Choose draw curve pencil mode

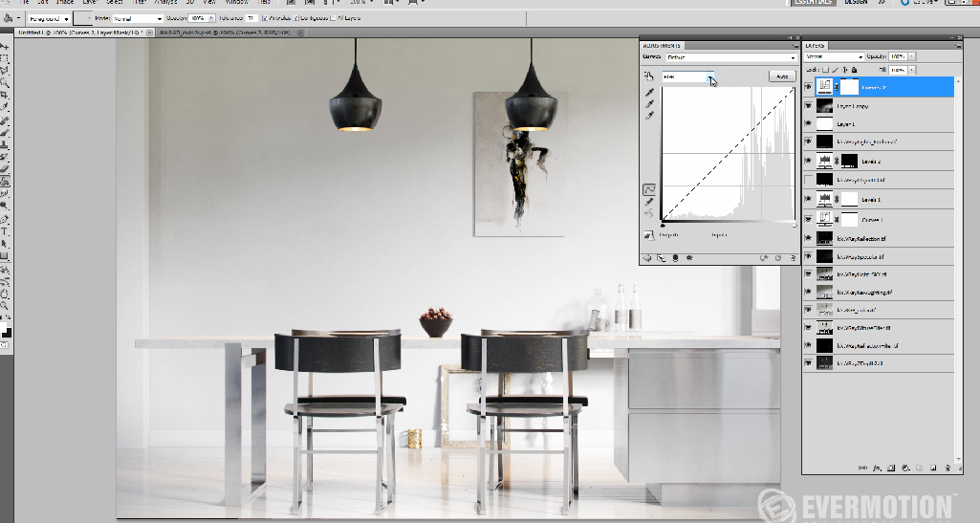click(649, 201)
